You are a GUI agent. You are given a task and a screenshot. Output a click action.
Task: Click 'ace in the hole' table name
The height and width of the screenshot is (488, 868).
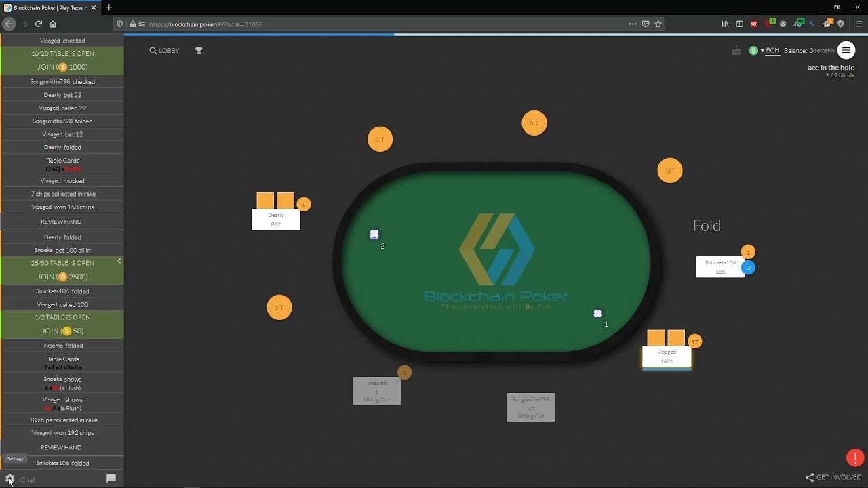pos(831,67)
